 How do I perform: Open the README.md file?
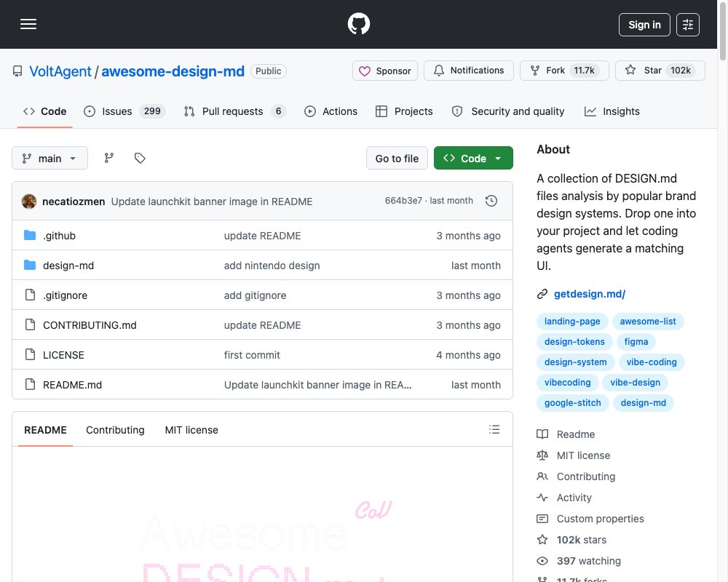click(x=72, y=385)
